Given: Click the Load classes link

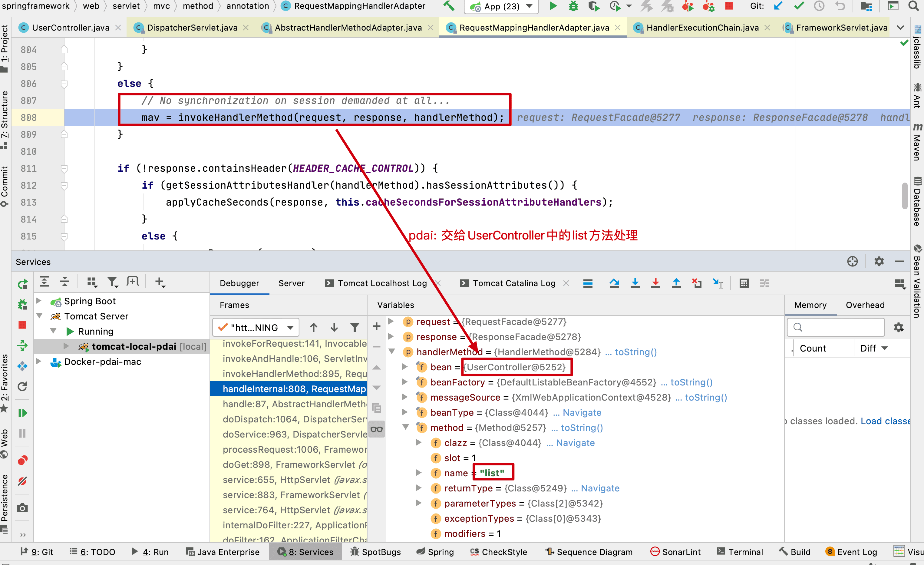Looking at the screenshot, I should tap(885, 421).
